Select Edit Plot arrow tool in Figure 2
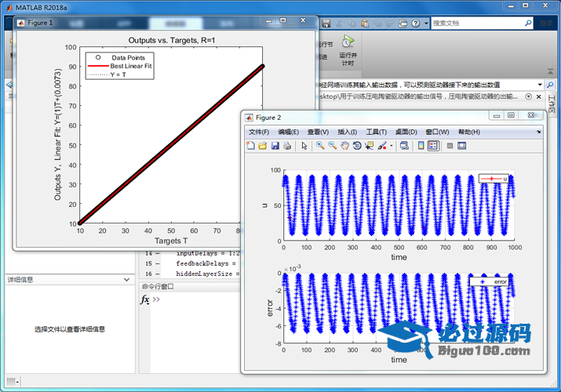561x392 pixels. pos(304,146)
